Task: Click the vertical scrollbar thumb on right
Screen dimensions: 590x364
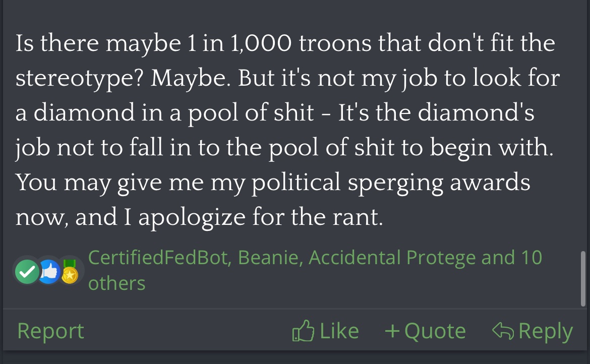Action: coord(583,278)
